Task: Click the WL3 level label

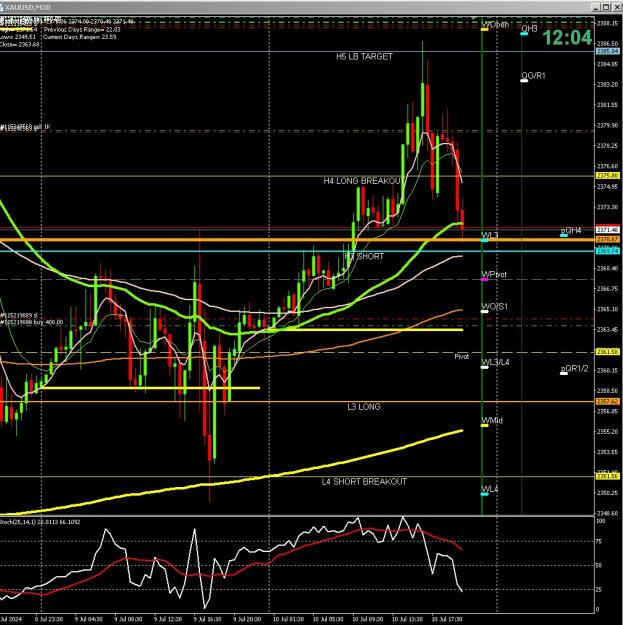Action: click(490, 235)
